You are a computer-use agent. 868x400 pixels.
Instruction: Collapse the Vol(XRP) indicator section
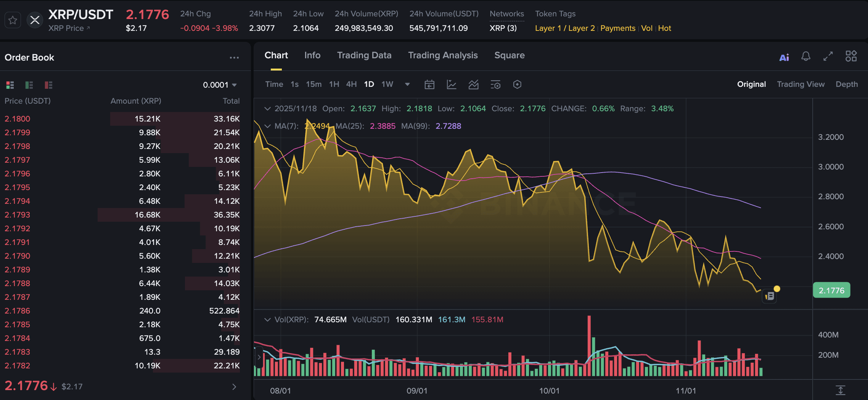pos(267,320)
